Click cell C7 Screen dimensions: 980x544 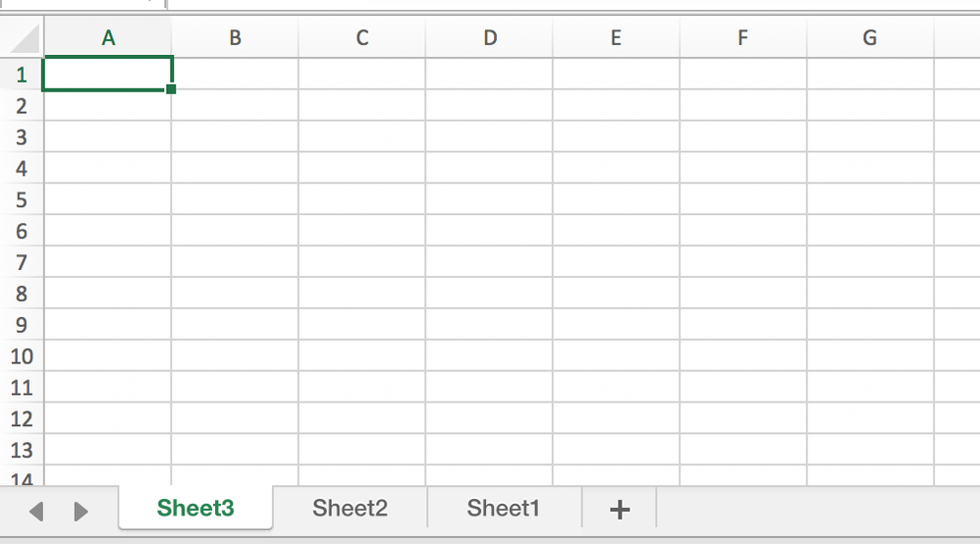(361, 261)
